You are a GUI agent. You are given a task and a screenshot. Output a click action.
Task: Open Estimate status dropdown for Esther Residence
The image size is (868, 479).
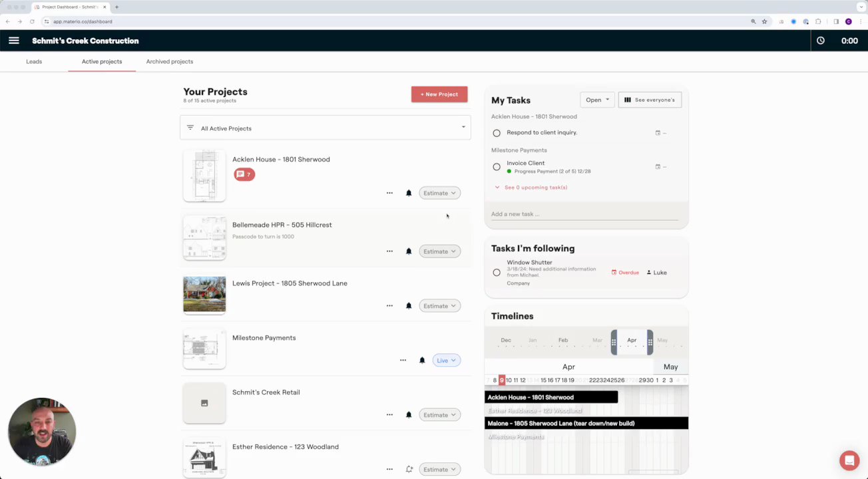pyautogui.click(x=440, y=470)
